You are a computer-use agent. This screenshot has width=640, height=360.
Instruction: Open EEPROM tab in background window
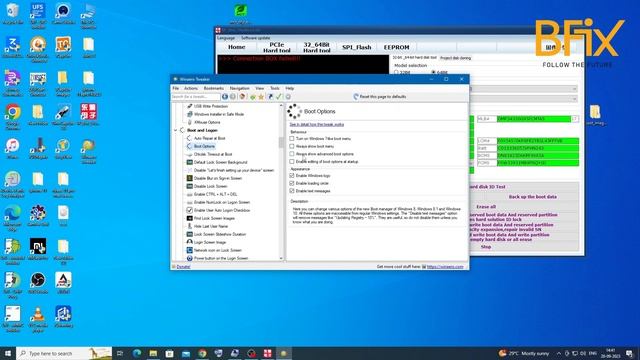click(396, 47)
